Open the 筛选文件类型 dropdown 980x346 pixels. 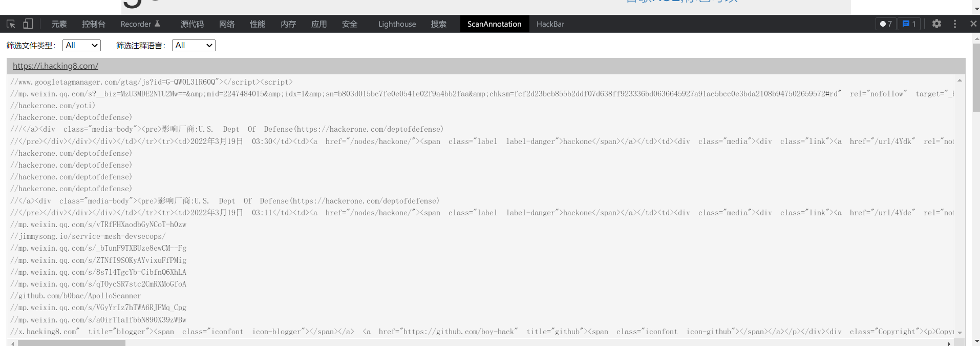pos(81,45)
